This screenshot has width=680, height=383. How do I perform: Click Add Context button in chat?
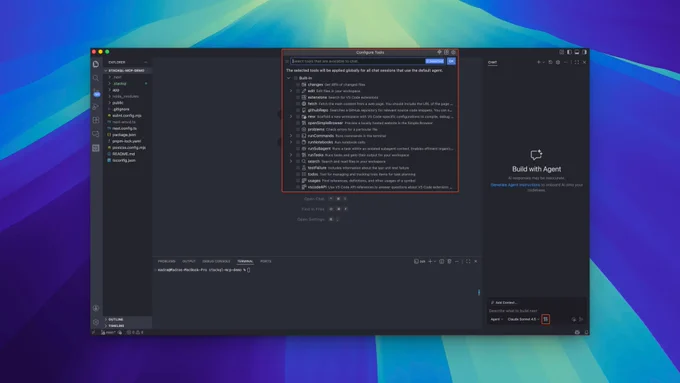pyautogui.click(x=504, y=302)
